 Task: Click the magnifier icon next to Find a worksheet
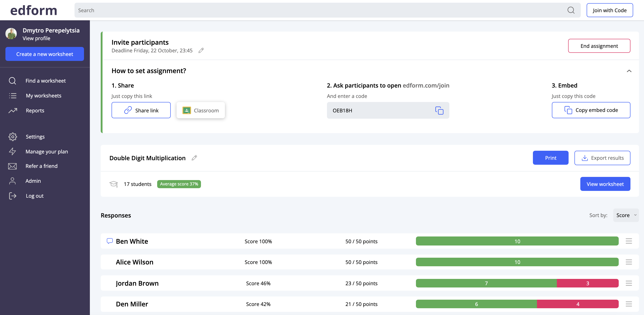[12, 81]
